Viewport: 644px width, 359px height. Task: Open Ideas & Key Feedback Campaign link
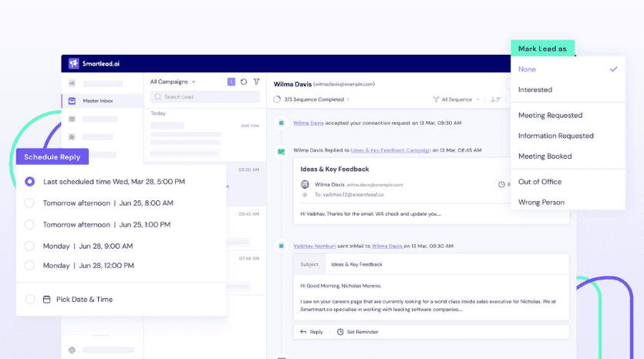coord(390,150)
